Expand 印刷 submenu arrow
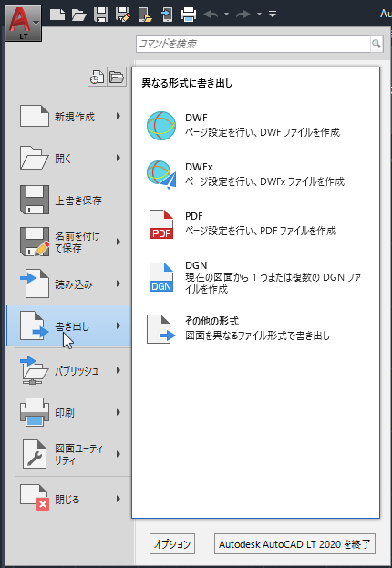The height and width of the screenshot is (568, 392). pos(119,412)
